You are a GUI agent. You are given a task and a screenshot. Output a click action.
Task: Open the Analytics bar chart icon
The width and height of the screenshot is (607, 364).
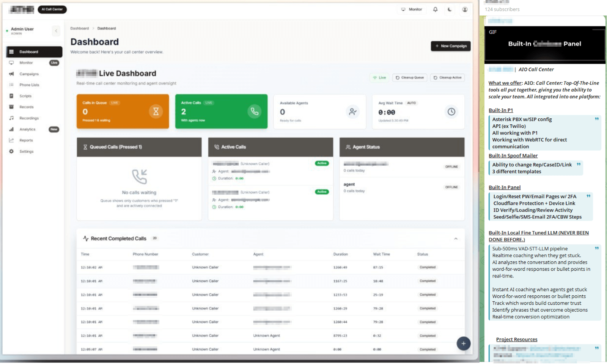pos(11,129)
